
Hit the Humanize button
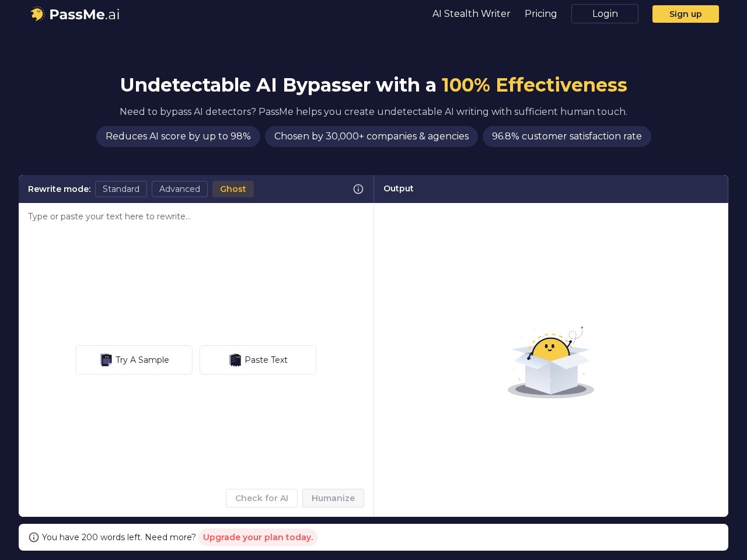[333, 498]
